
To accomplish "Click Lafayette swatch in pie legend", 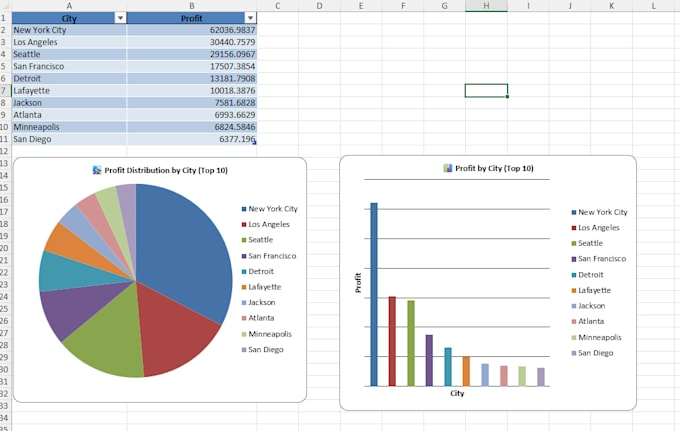I will 244,287.
